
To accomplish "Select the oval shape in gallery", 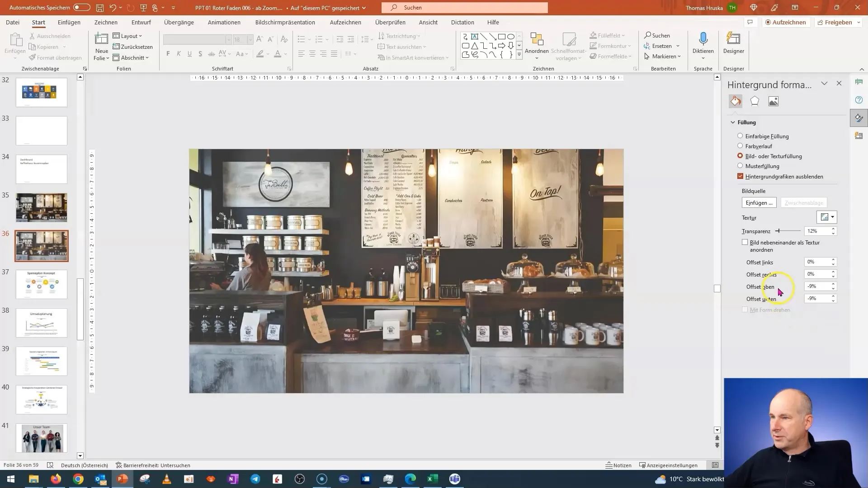I will (x=511, y=37).
